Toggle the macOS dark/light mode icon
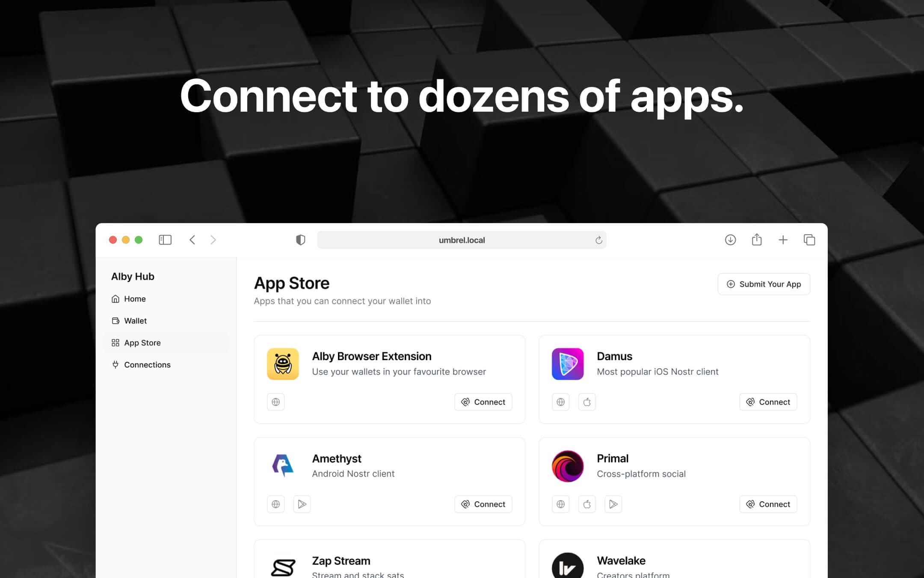The image size is (924, 578). [300, 240]
